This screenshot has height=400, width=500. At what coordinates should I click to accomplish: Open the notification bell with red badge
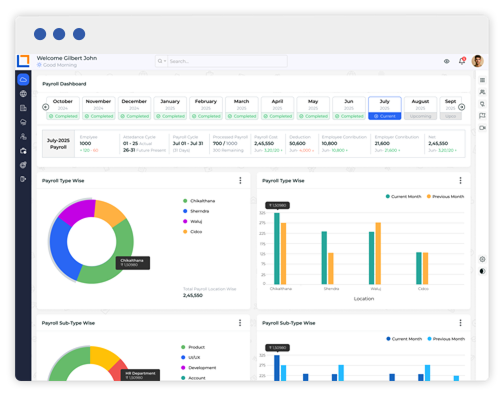[x=462, y=61]
